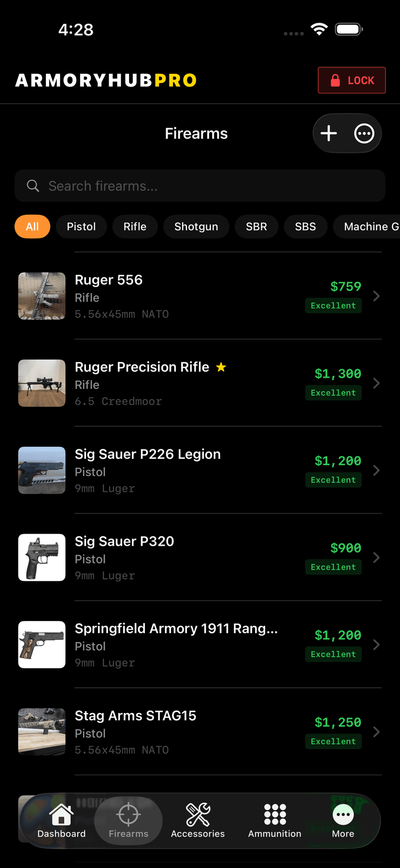The height and width of the screenshot is (868, 400).
Task: Filter by Rifle category
Action: click(x=135, y=227)
